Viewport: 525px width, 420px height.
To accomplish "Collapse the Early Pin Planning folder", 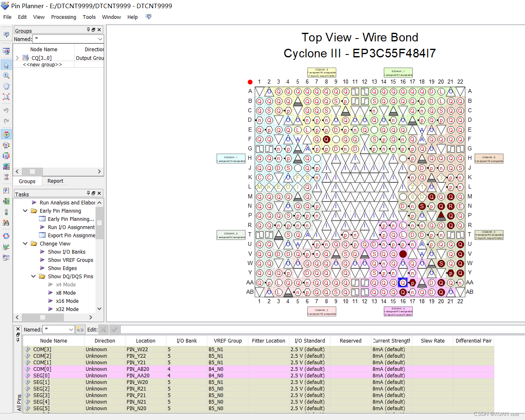I will [x=25, y=211].
